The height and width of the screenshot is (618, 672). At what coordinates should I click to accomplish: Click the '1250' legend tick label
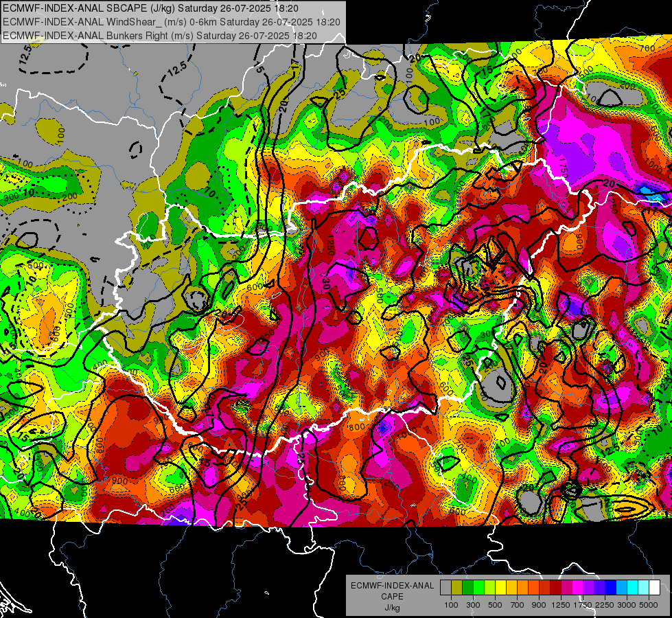[x=561, y=605]
